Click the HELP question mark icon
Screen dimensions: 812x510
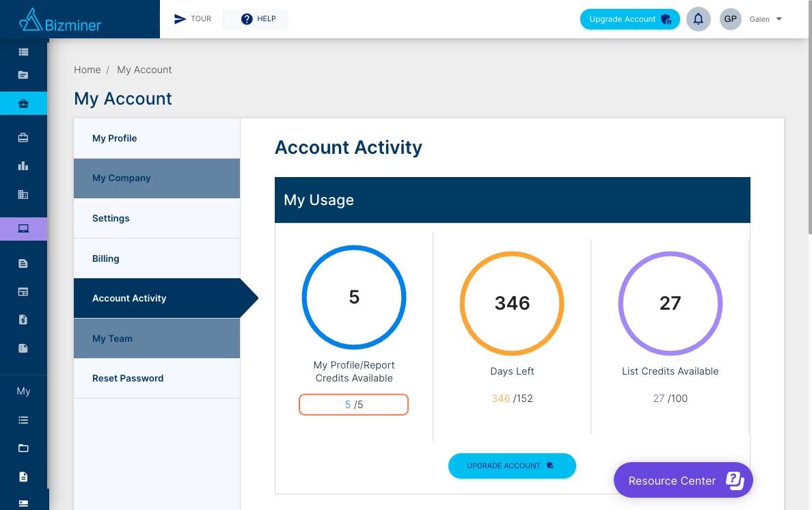(x=247, y=19)
